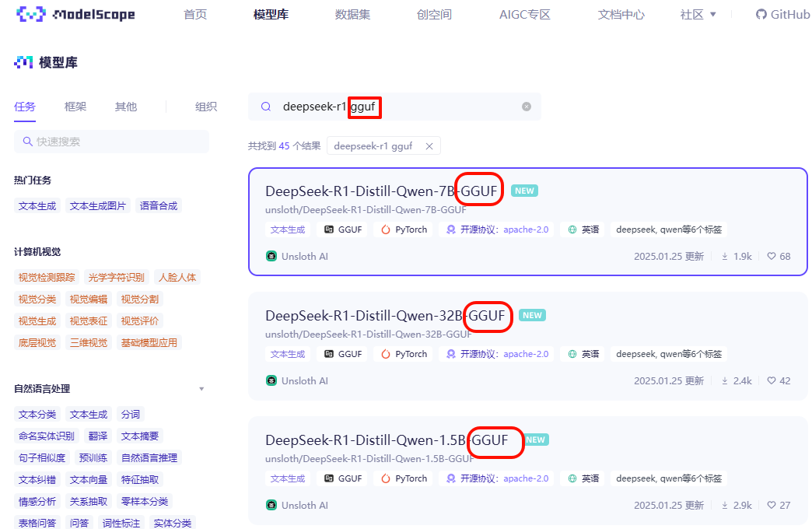Open 创空间 in the top navigation
Image resolution: width=812 pixels, height=529 pixels.
click(434, 15)
